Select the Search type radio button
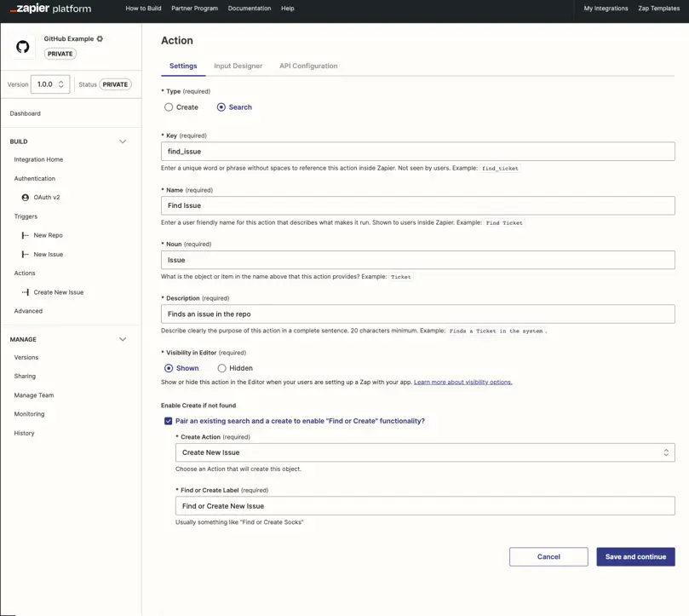689x616 pixels. pyautogui.click(x=221, y=107)
